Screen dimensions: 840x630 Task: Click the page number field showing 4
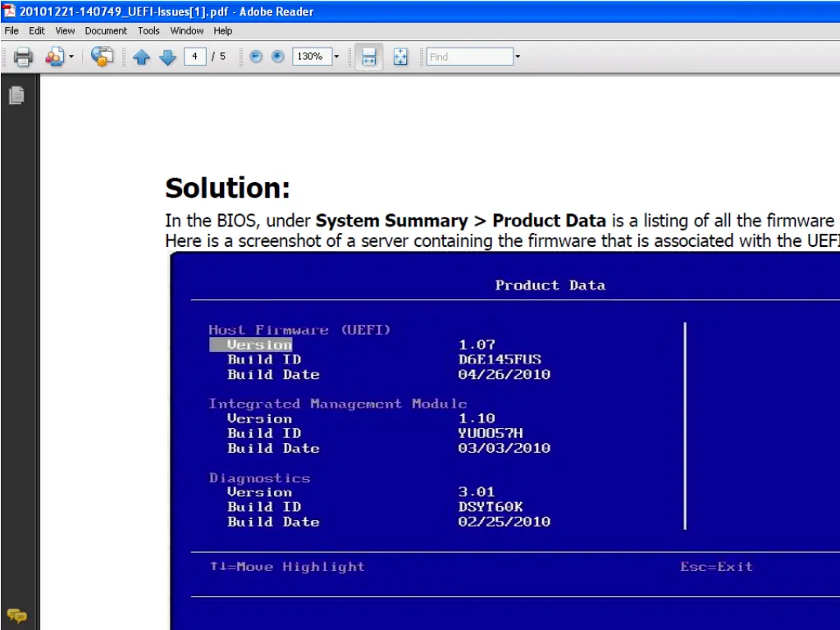(195, 57)
